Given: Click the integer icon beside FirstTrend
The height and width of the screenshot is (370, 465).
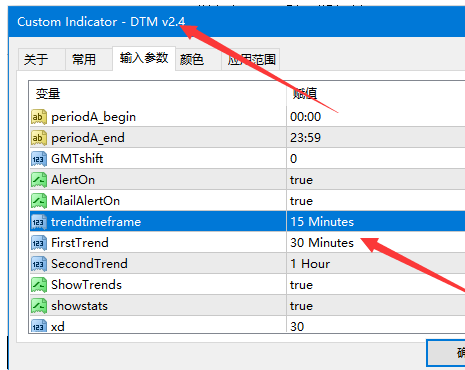Looking at the screenshot, I should [39, 243].
